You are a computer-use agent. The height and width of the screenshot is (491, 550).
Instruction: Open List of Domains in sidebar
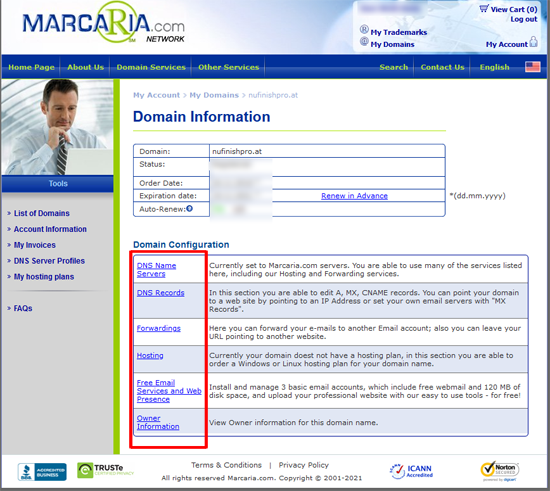coord(41,213)
